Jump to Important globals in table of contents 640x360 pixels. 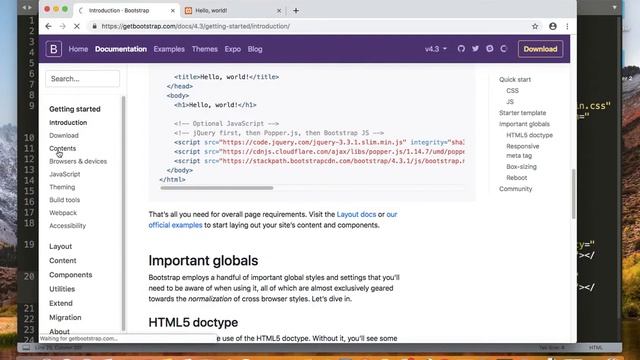[524, 124]
